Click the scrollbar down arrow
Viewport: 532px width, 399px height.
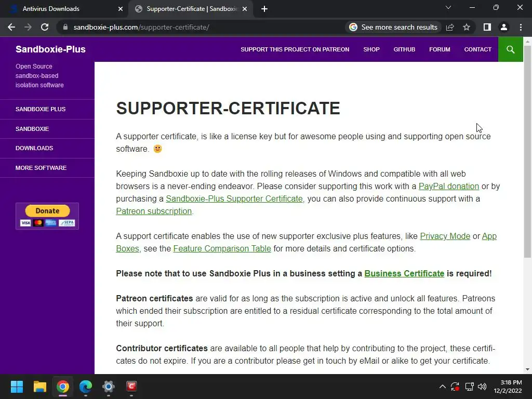[528, 369]
